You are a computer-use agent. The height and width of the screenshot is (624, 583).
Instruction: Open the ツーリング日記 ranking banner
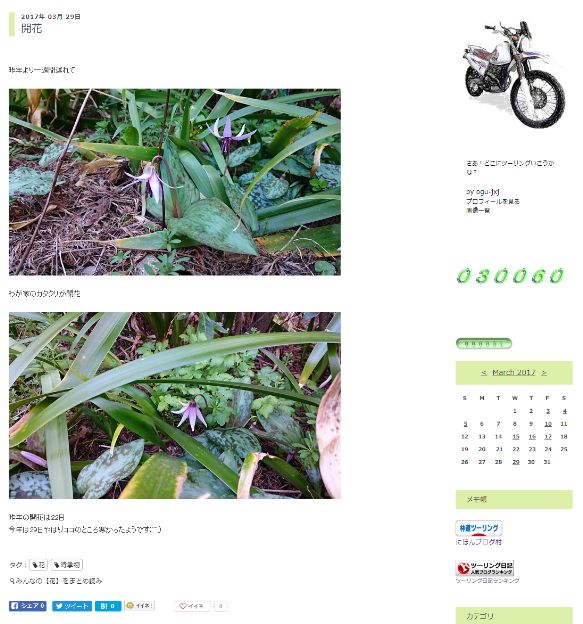click(485, 568)
